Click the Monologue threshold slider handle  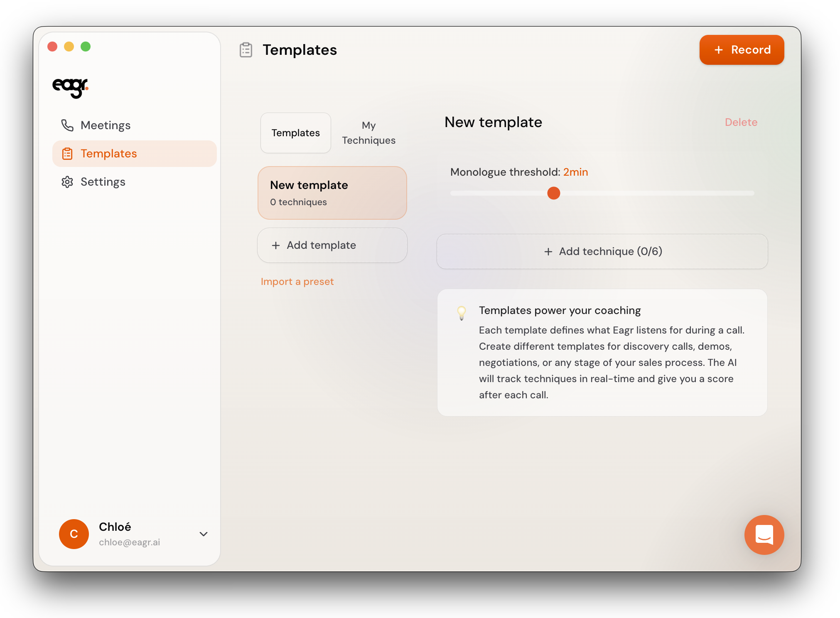[x=553, y=193]
